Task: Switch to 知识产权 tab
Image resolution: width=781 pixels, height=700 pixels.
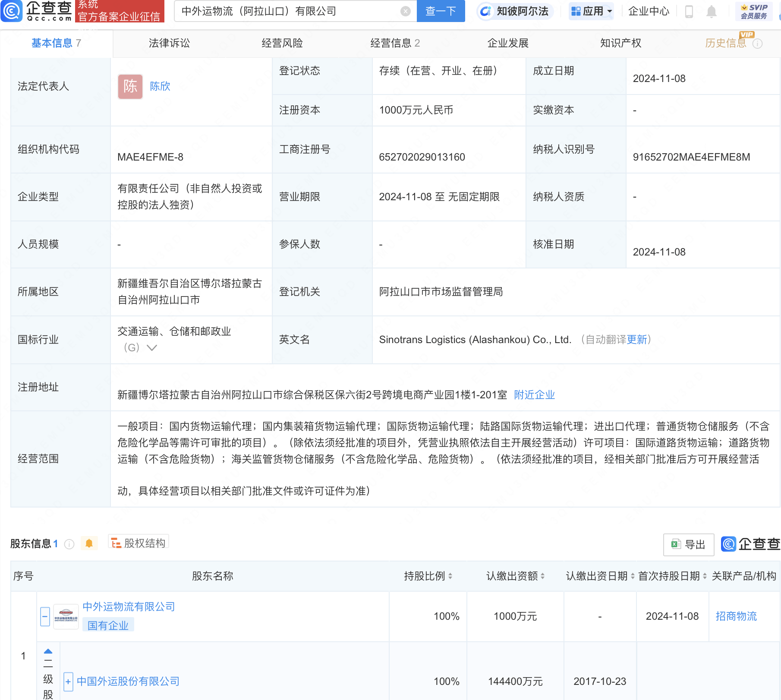Action: click(x=620, y=43)
